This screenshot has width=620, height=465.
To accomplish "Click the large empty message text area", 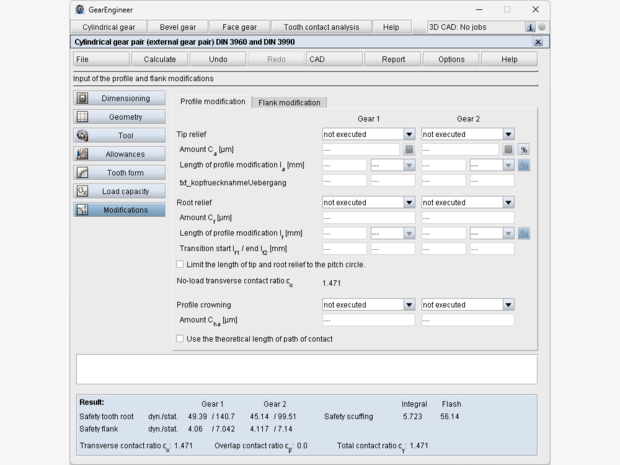I will (306, 368).
